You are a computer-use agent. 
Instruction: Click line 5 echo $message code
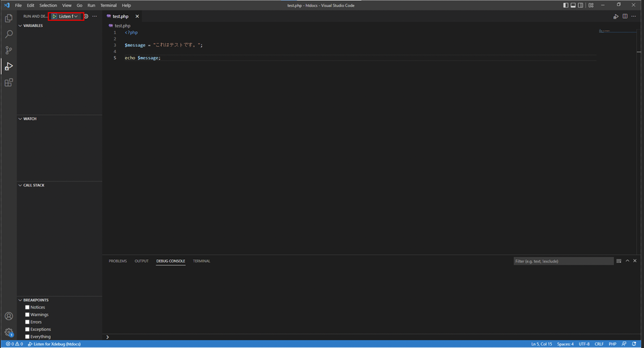[142, 58]
